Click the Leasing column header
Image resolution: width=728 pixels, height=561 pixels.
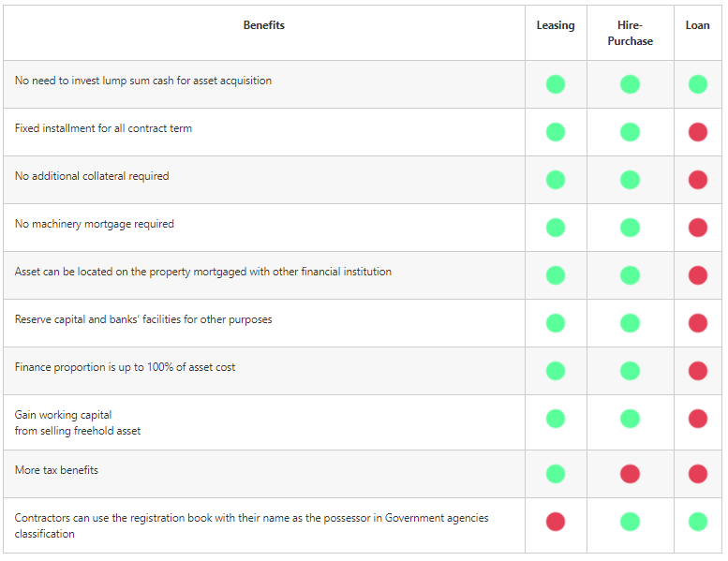tap(556, 25)
